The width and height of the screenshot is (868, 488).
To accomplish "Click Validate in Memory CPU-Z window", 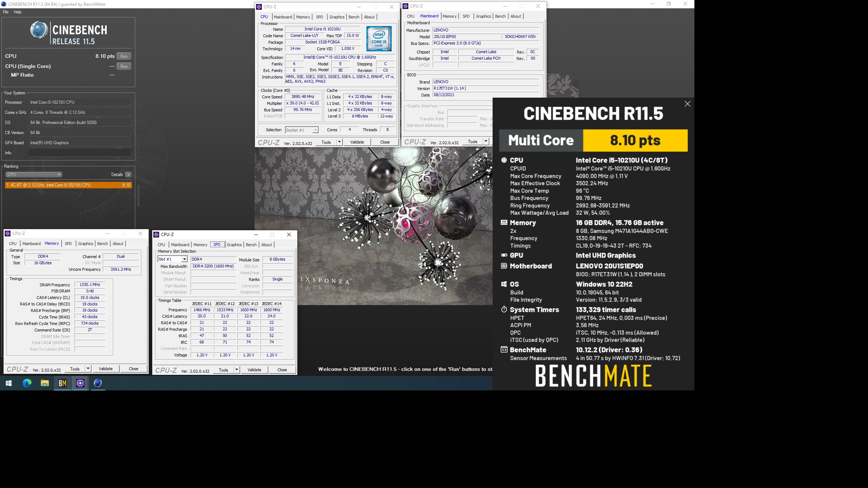I will pyautogui.click(x=106, y=369).
